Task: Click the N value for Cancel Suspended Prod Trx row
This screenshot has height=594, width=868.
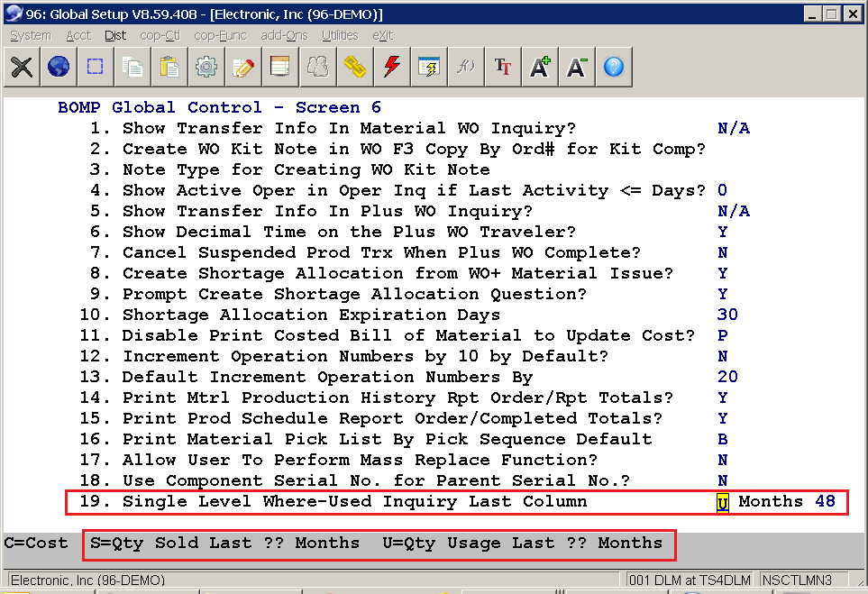Action: coord(722,253)
